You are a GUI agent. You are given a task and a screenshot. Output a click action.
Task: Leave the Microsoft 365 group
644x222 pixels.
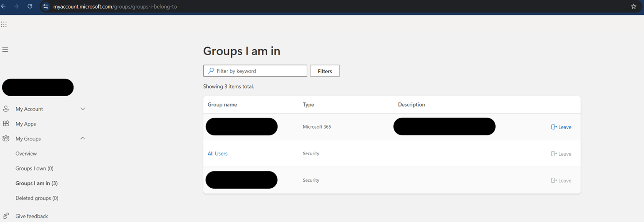(561, 127)
